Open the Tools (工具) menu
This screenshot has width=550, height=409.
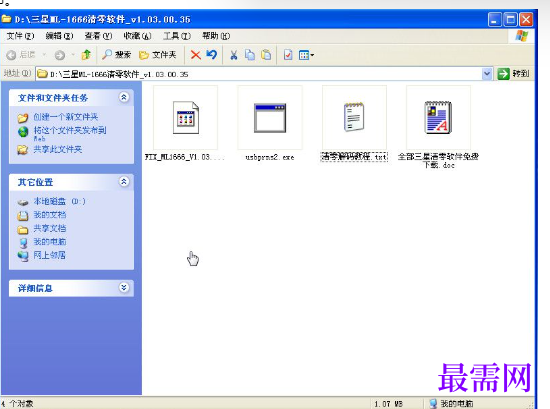[177, 36]
